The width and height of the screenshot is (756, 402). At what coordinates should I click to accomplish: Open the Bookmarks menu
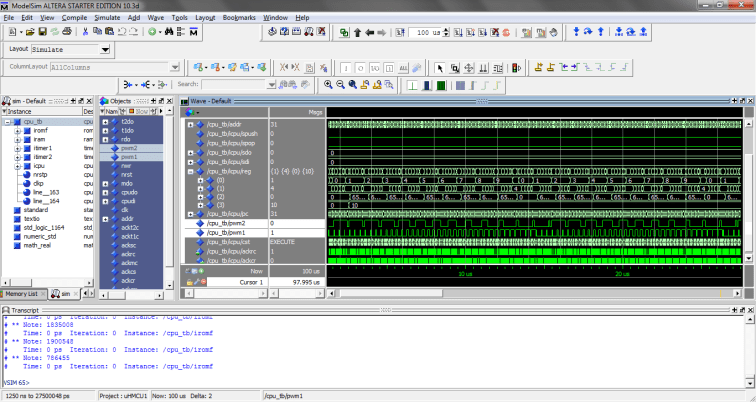click(239, 18)
